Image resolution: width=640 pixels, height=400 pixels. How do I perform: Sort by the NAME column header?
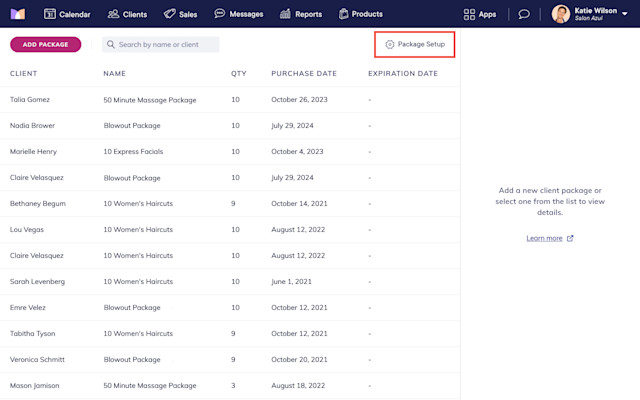114,73
